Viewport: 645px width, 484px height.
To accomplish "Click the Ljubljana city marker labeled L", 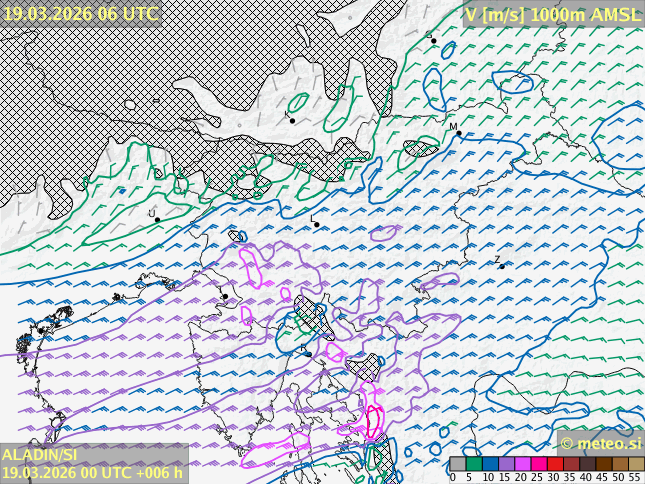I will [317, 224].
